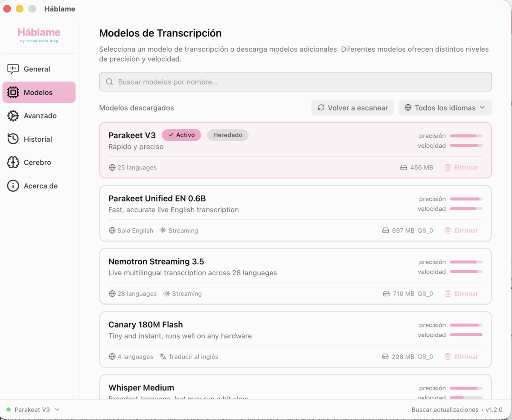512x420 pixels.
Task: Click the Q8_0 label on Canary card
Action: pos(425,357)
